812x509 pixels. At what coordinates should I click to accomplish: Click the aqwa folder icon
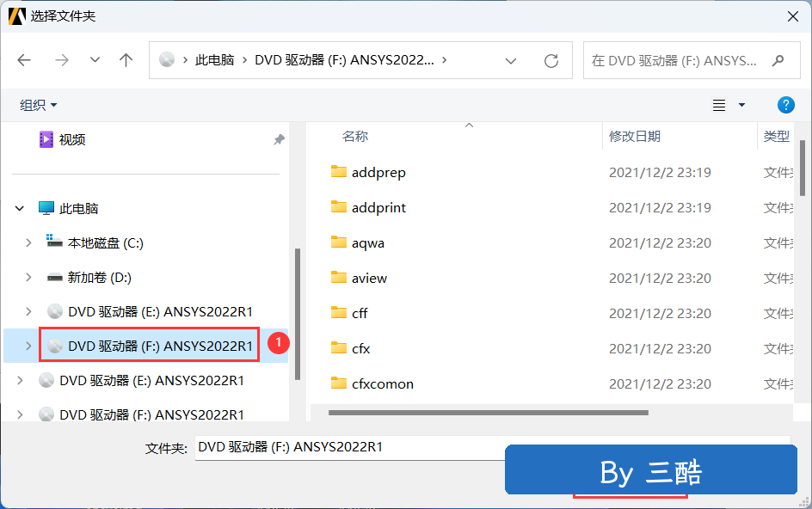[339, 242]
